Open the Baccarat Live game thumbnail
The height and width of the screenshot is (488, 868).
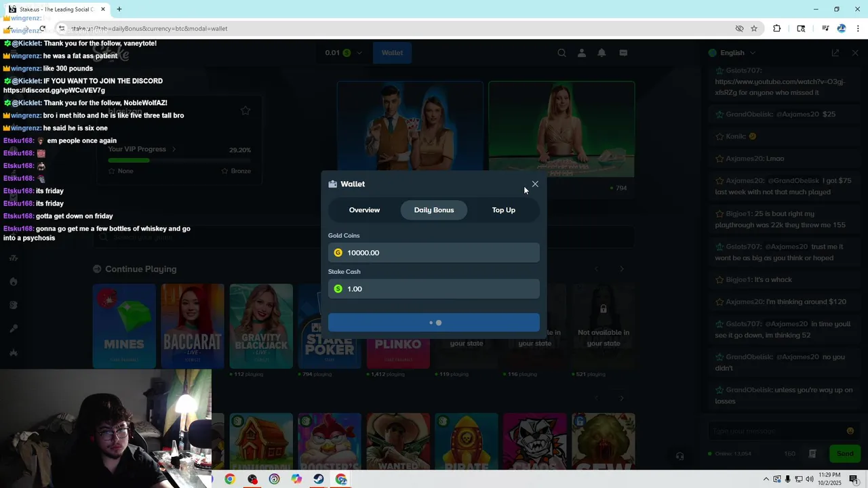tap(193, 326)
